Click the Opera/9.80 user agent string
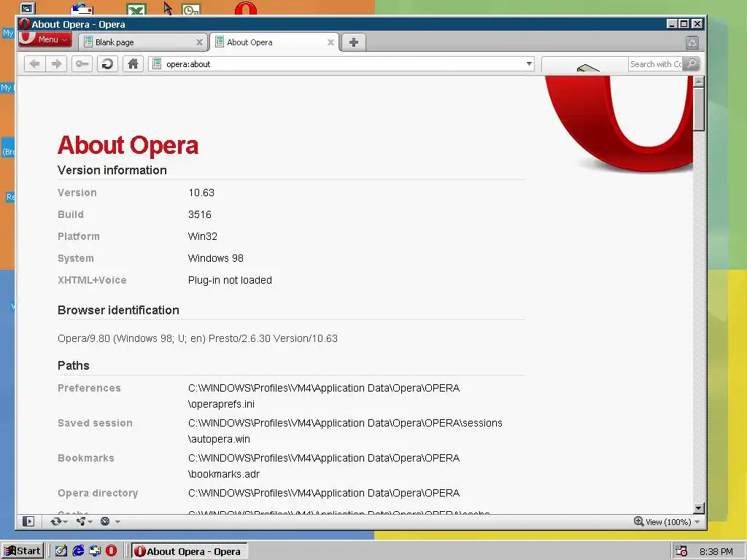Viewport: 747px width, 560px height. pyautogui.click(x=197, y=338)
